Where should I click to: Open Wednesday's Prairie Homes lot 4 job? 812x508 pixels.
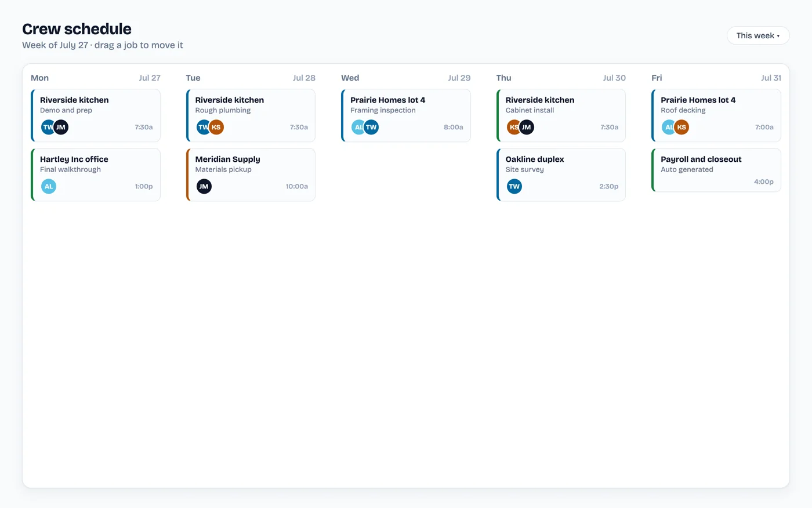tap(406, 115)
